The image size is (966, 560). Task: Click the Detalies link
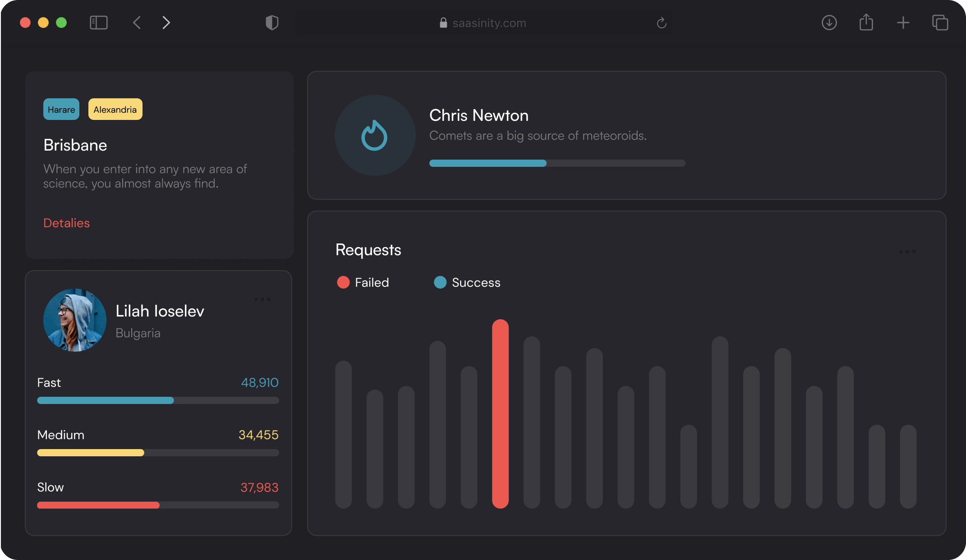pyautogui.click(x=66, y=223)
